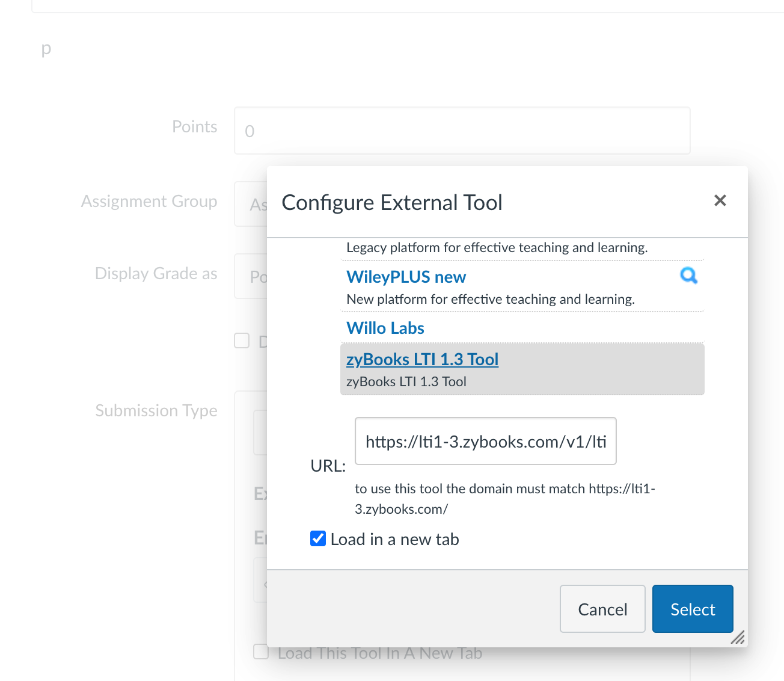Open the WileyPLUS new tool link
The image size is (784, 681).
click(x=406, y=277)
